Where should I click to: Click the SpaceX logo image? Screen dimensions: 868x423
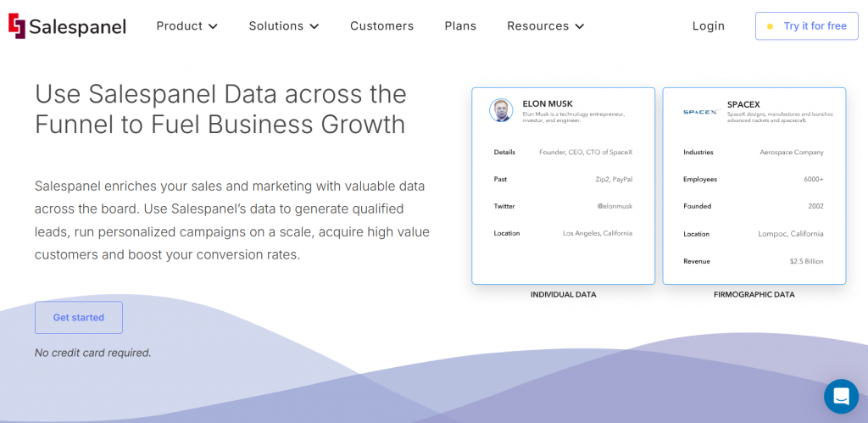tap(700, 112)
